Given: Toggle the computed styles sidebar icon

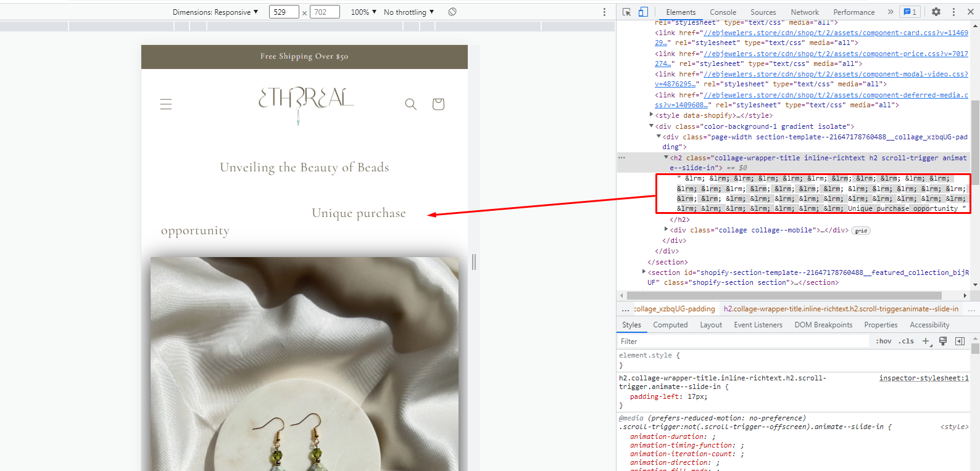Looking at the screenshot, I should (x=960, y=341).
